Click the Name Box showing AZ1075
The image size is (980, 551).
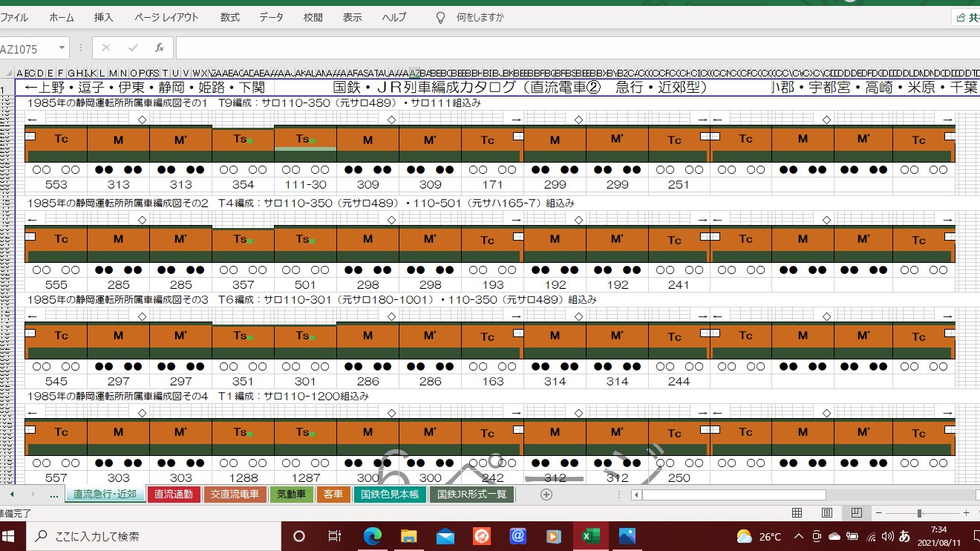click(30, 48)
